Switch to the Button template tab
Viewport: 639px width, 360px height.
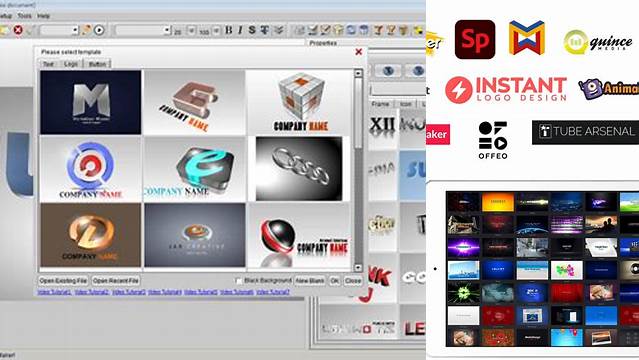(97, 64)
